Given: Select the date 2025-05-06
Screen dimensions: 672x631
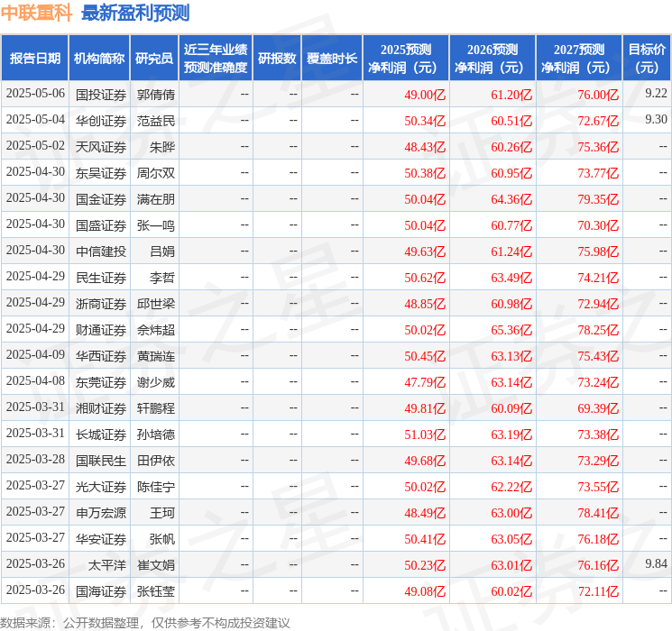Looking at the screenshot, I should 35,94.
